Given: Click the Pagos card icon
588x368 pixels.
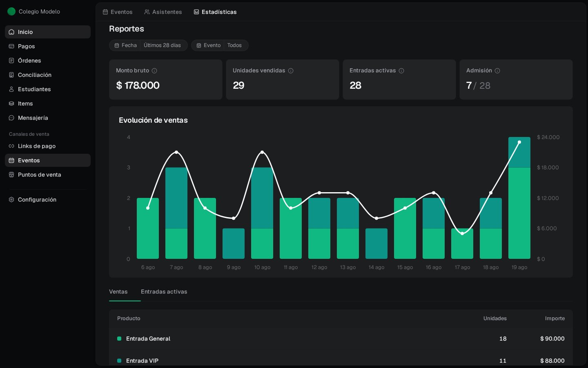Looking at the screenshot, I should point(11,46).
